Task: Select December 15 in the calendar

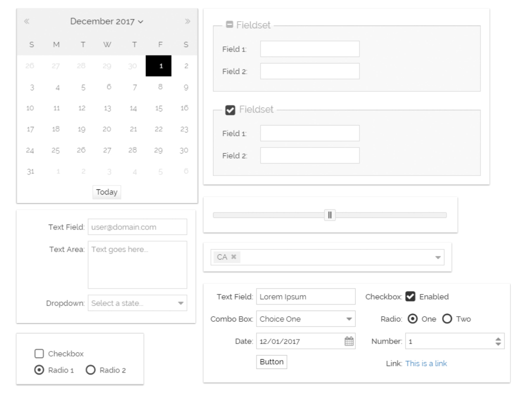Action: 158,108
